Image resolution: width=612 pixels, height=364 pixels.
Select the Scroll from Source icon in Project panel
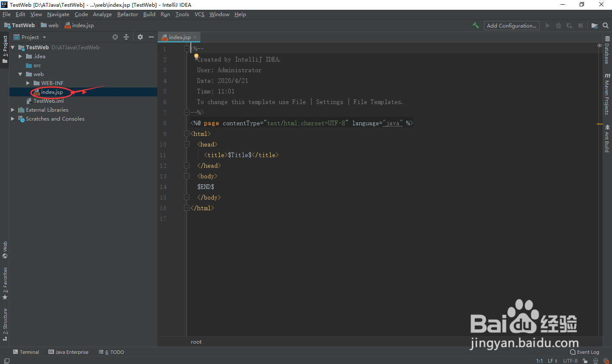[115, 37]
